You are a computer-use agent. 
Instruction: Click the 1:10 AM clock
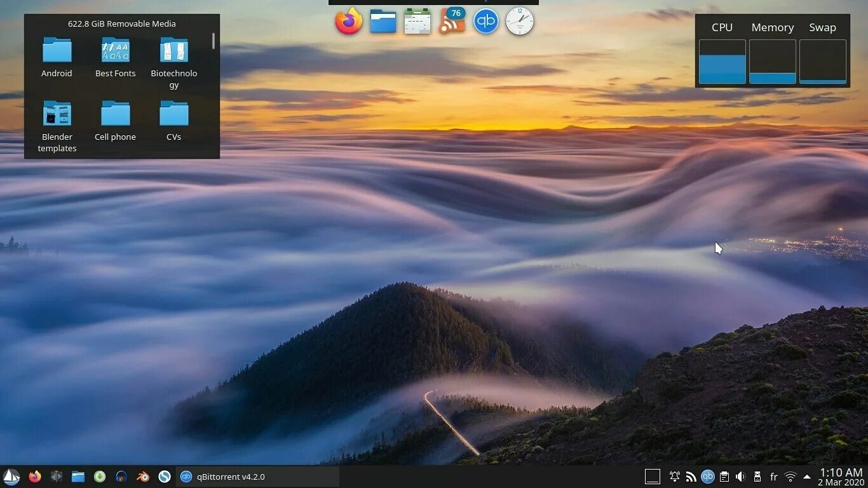[841, 472]
